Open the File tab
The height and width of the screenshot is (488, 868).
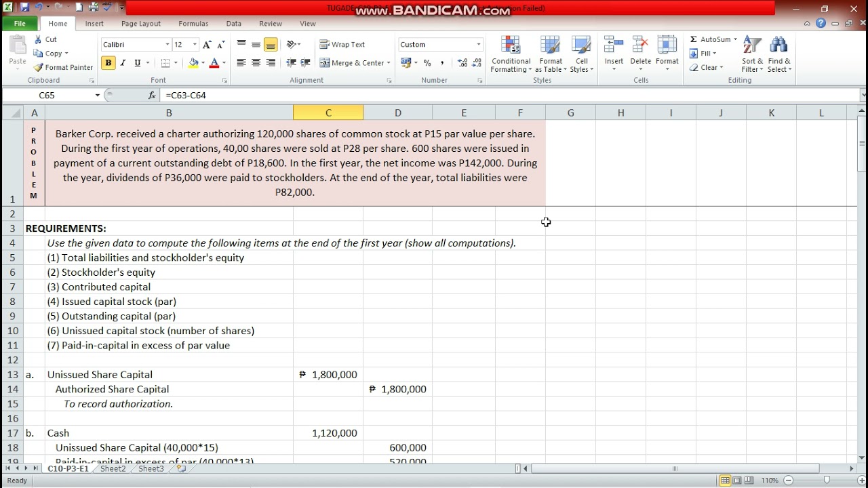coord(20,23)
